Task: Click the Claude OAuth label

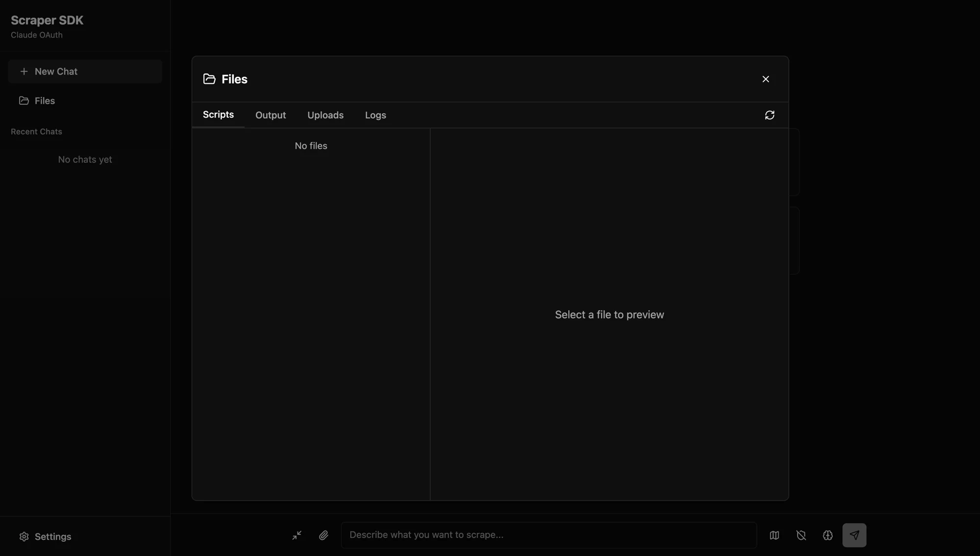Action: click(37, 35)
